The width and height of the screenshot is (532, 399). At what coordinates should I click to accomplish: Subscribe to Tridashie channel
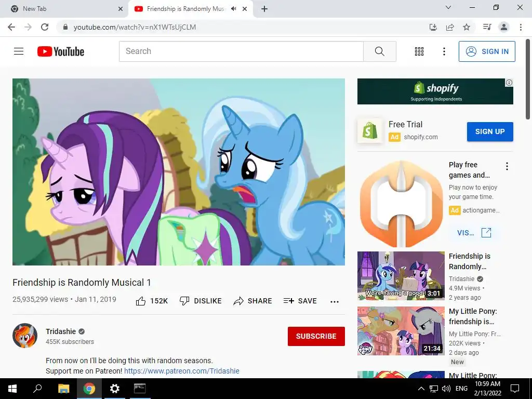[316, 336]
